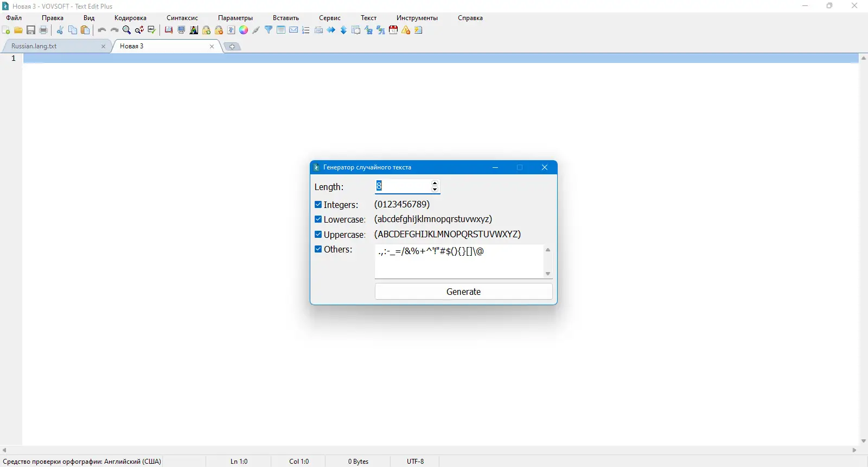
Task: Undo the last action via toolbar
Action: click(x=101, y=30)
